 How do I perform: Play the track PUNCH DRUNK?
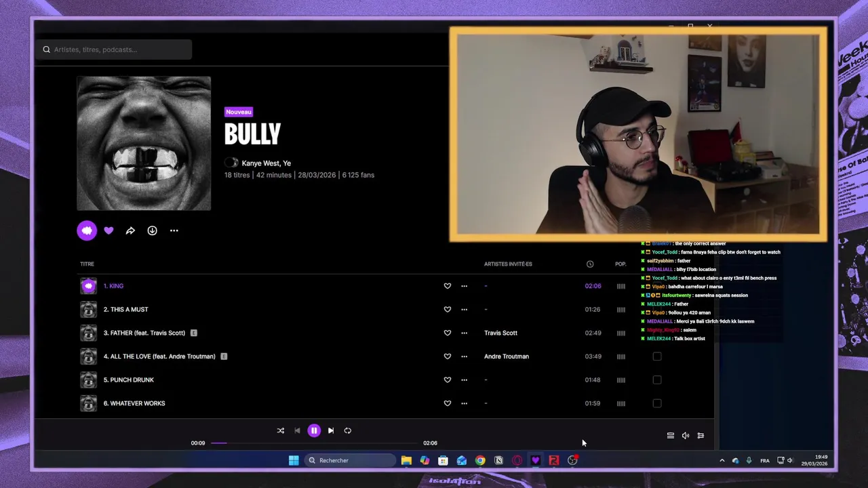point(128,380)
